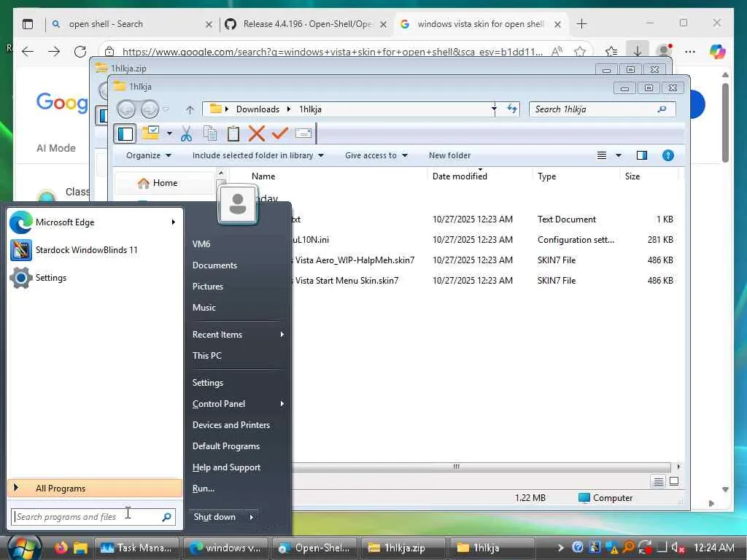747x560 pixels.
Task: Open Shut down options arrow
Action: (x=252, y=517)
